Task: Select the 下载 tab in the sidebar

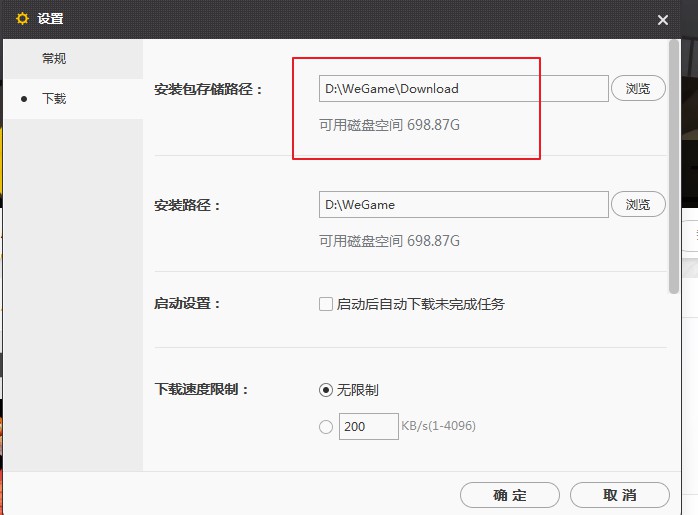Action: point(54,99)
